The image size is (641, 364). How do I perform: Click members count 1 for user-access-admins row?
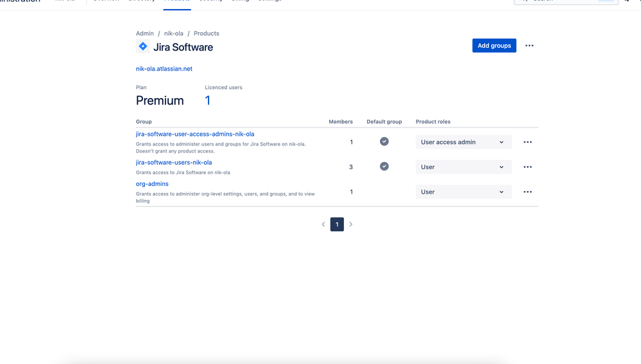(351, 142)
